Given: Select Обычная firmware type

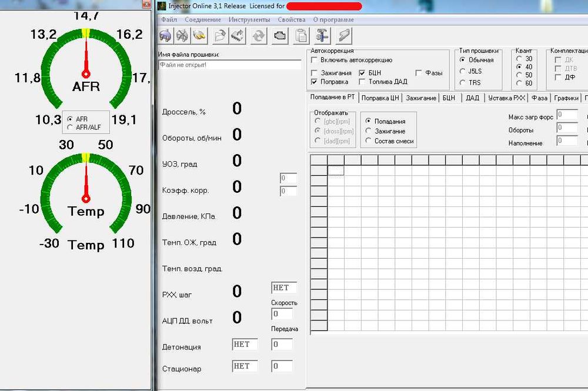Looking at the screenshot, I should (462, 59).
